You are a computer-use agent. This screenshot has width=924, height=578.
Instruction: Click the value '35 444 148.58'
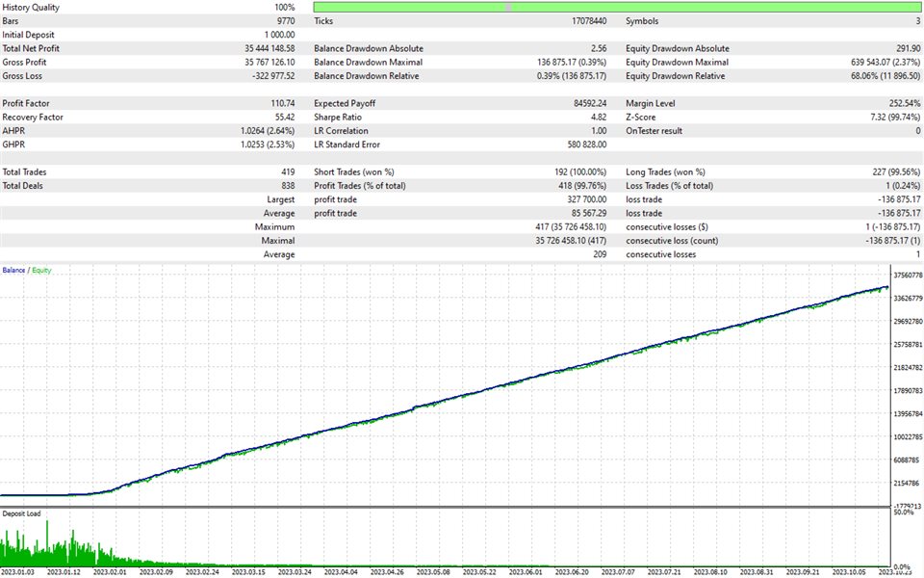269,48
